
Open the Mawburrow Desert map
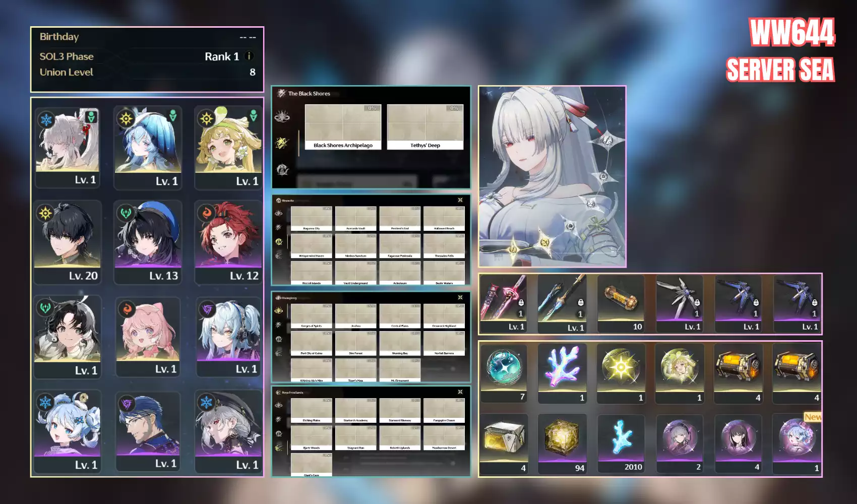click(x=444, y=438)
